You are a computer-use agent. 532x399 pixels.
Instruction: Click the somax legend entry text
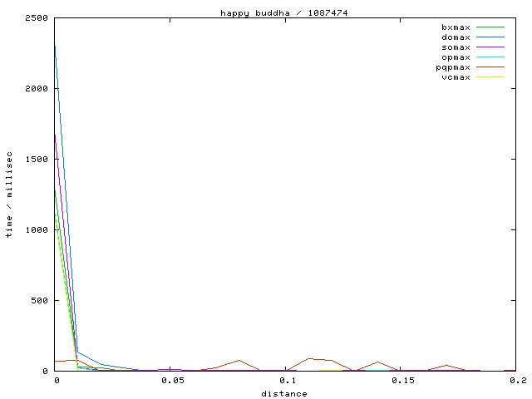[456, 47]
